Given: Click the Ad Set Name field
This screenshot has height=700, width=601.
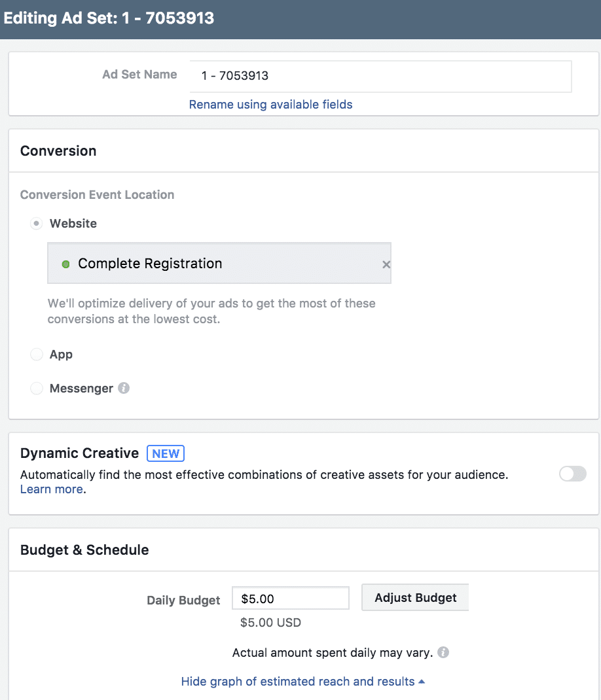Looking at the screenshot, I should (x=381, y=76).
